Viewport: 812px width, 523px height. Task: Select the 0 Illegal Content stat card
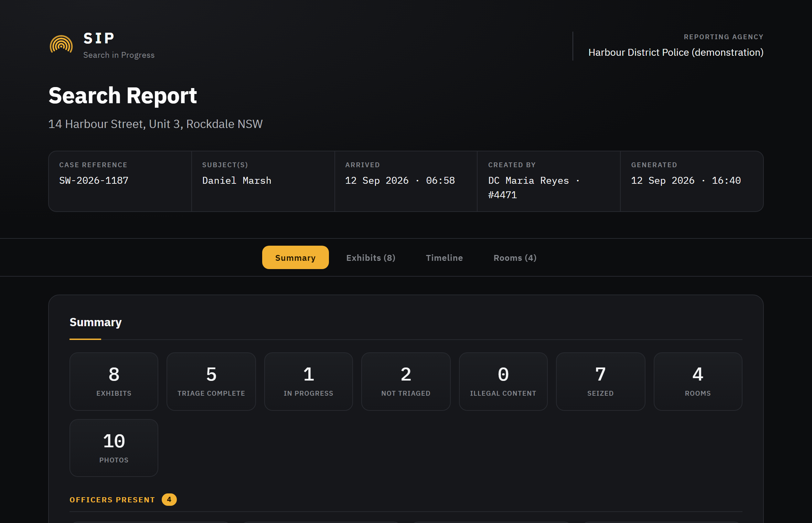tap(503, 381)
